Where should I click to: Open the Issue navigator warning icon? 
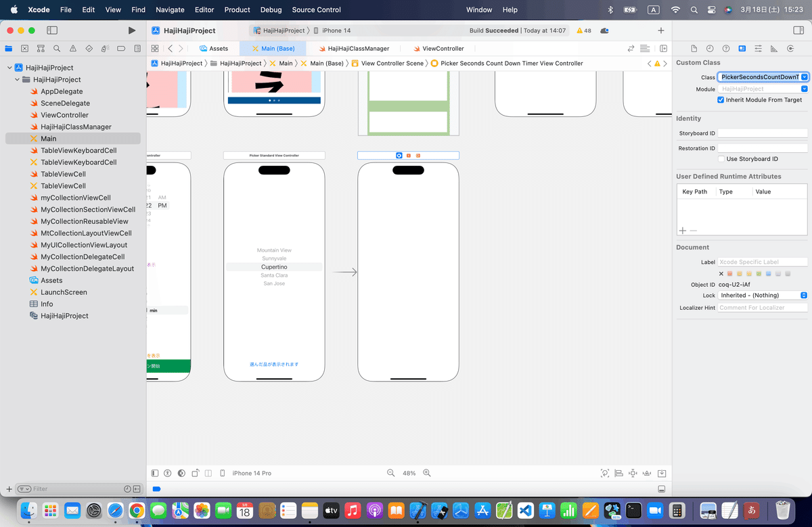tap(73, 49)
